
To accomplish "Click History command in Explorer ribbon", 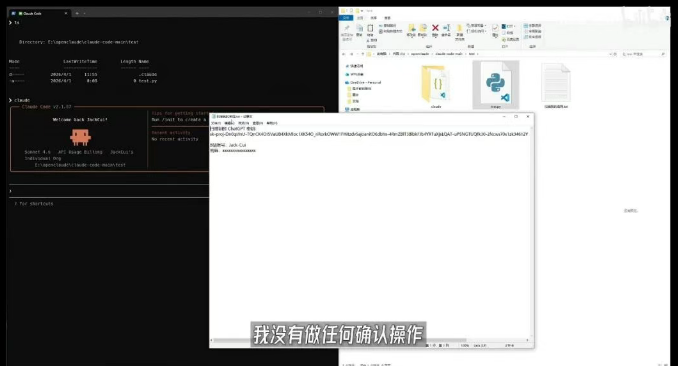I will pyautogui.click(x=511, y=39).
